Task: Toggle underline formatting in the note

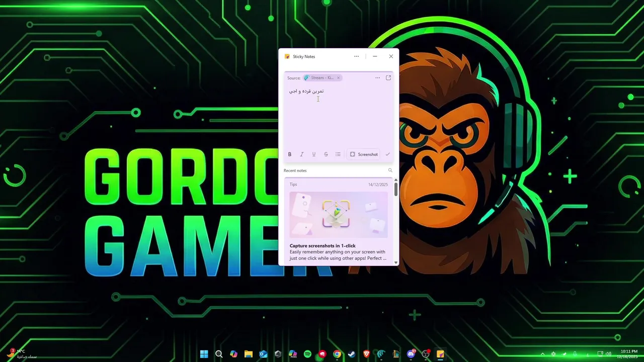Action: click(314, 154)
